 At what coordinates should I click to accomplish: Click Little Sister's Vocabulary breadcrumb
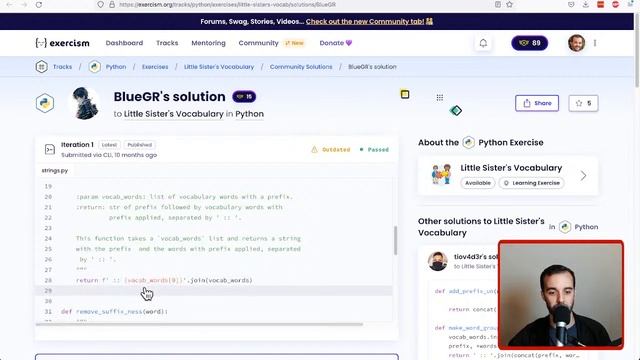pyautogui.click(x=219, y=67)
